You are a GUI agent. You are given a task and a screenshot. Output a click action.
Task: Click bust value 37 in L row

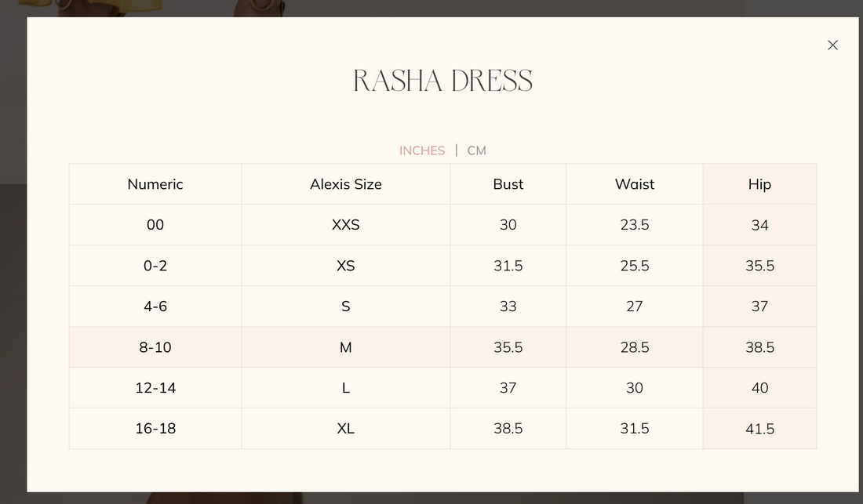click(x=508, y=387)
